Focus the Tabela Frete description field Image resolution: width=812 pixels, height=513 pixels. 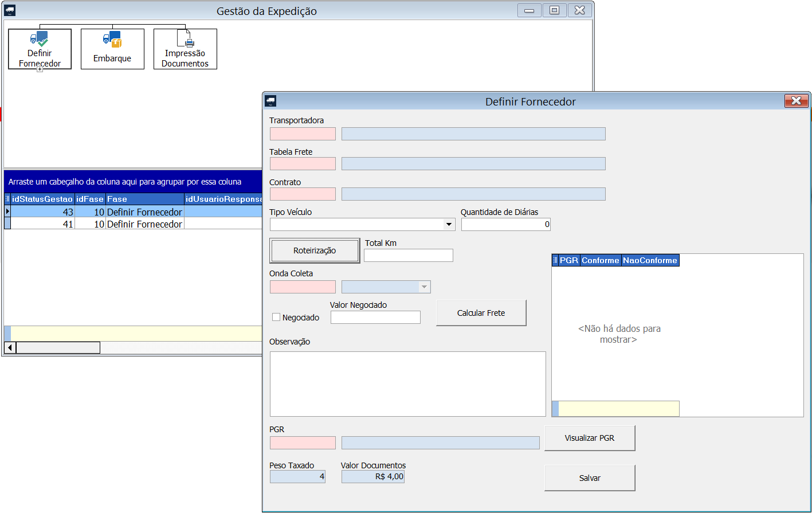click(473, 163)
